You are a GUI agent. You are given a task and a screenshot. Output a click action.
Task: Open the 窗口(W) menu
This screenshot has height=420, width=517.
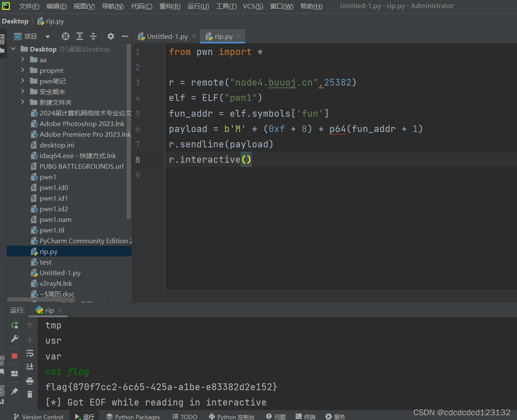(x=282, y=6)
